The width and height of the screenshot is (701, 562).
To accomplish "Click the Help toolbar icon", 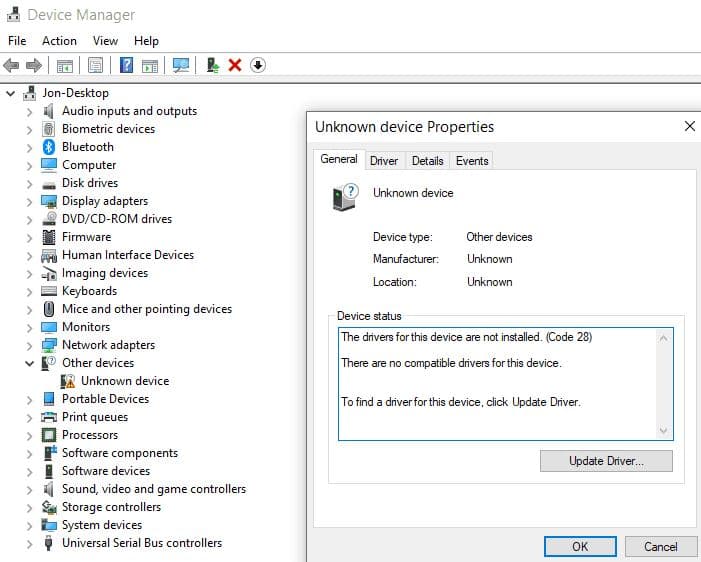I will click(x=127, y=65).
